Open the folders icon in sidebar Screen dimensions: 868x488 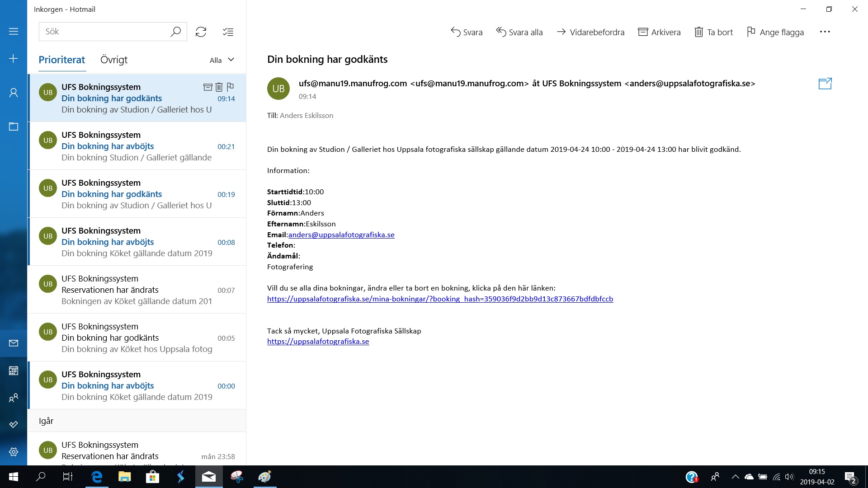pos(14,127)
